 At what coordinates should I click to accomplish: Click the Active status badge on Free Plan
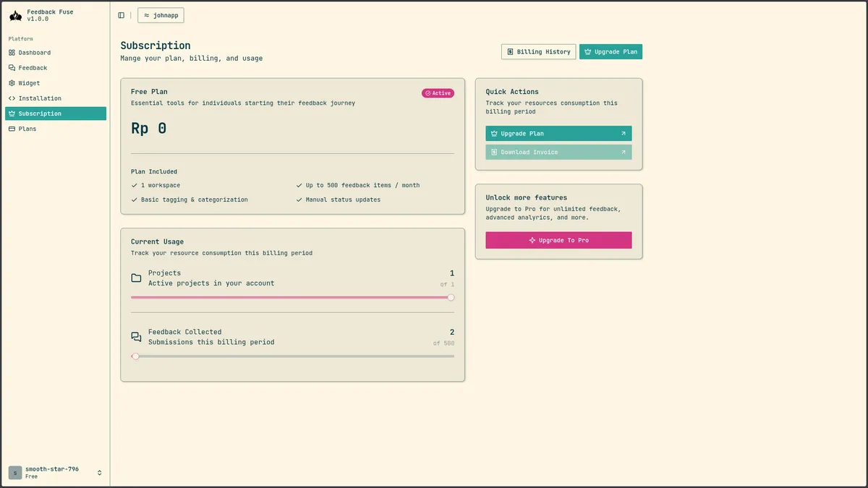pyautogui.click(x=438, y=93)
